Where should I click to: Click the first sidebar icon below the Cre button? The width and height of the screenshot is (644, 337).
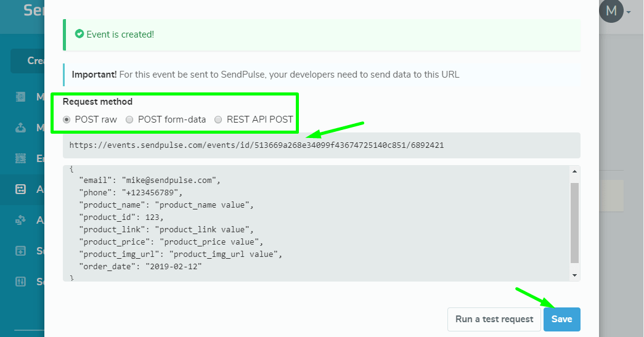[20, 97]
